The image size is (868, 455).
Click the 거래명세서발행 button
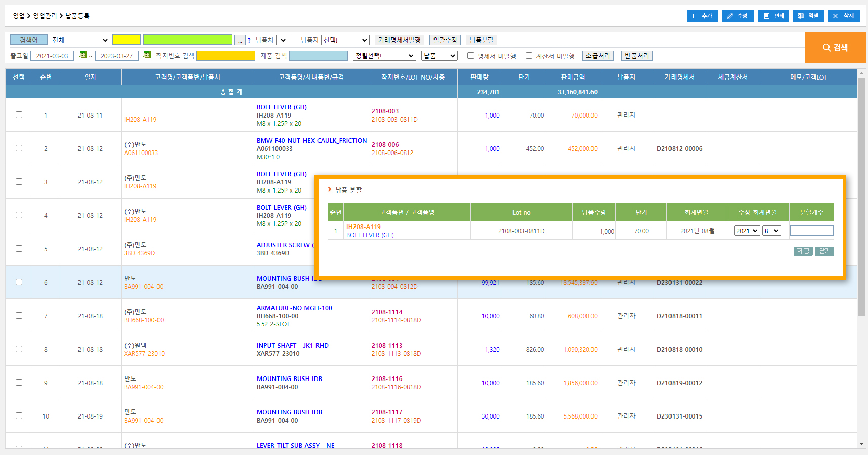coord(399,40)
